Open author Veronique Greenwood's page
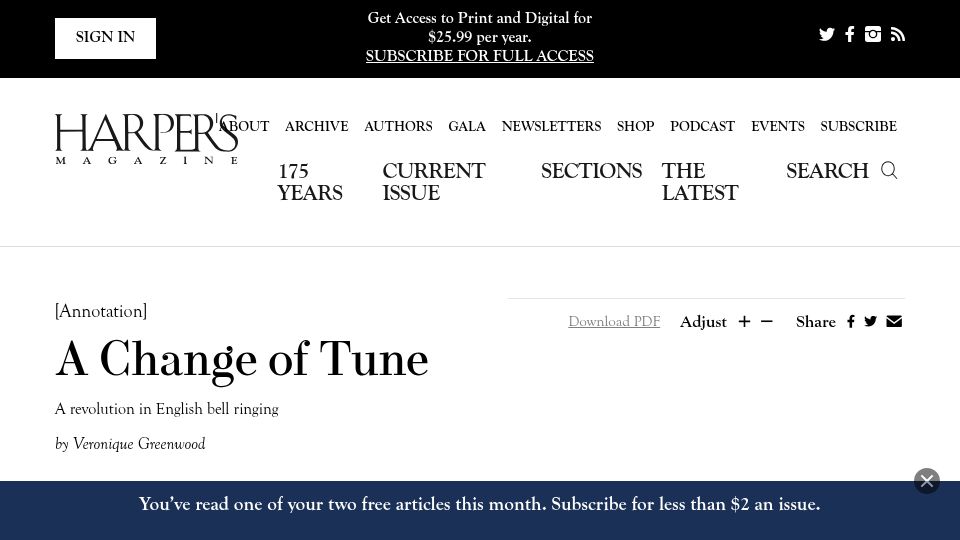960x540 pixels. [139, 444]
